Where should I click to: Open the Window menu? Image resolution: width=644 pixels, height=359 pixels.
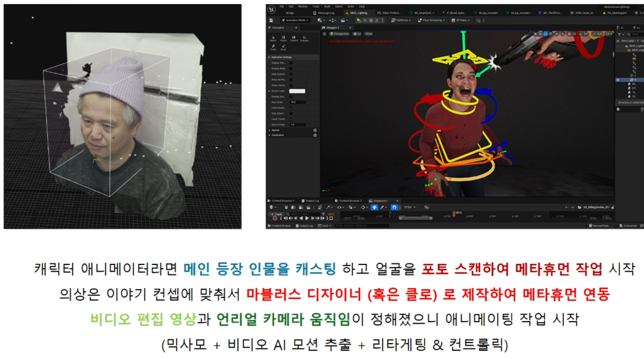303,7
